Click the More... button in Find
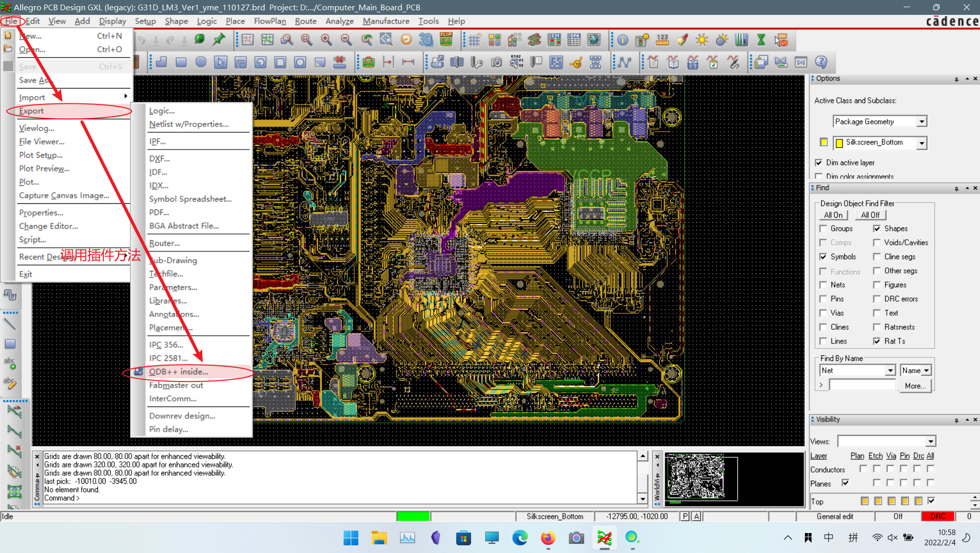The height and width of the screenshot is (553, 980). click(915, 386)
